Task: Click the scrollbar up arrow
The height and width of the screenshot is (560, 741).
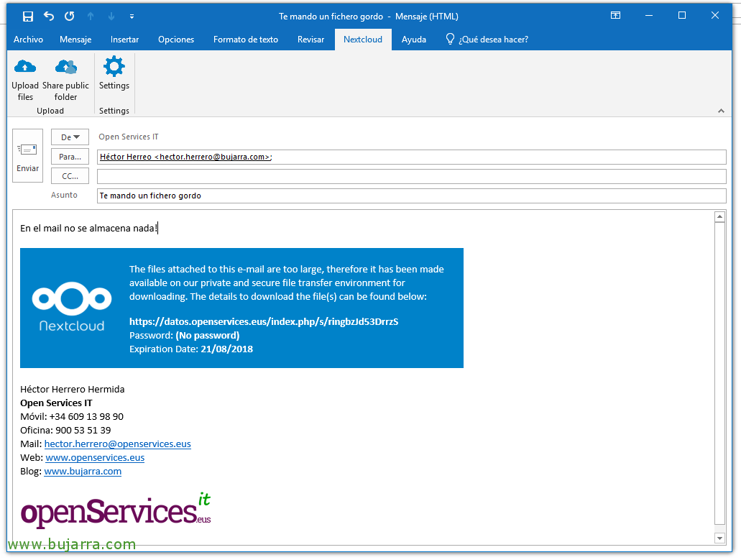Action: (719, 217)
